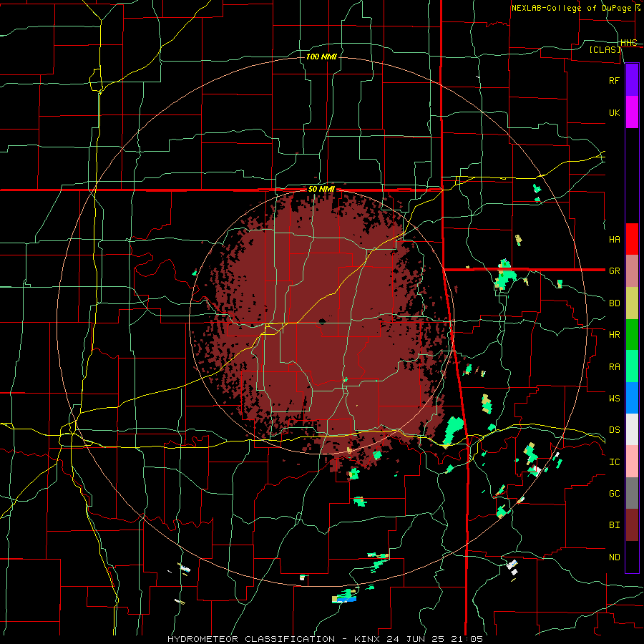Click the black radar site dot at center

pyautogui.click(x=323, y=321)
